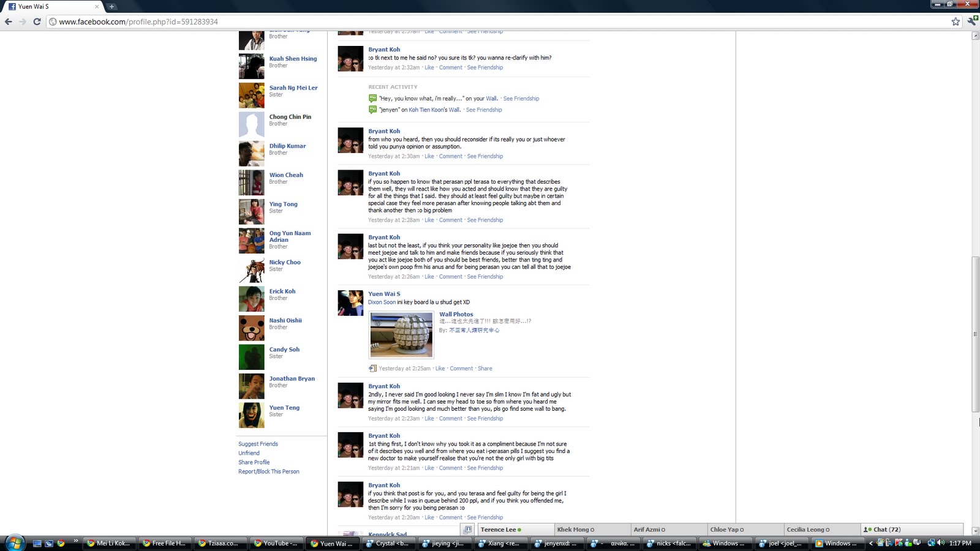Click See Friendship on 2:21am post
This screenshot has width=980, height=551.
click(484, 468)
